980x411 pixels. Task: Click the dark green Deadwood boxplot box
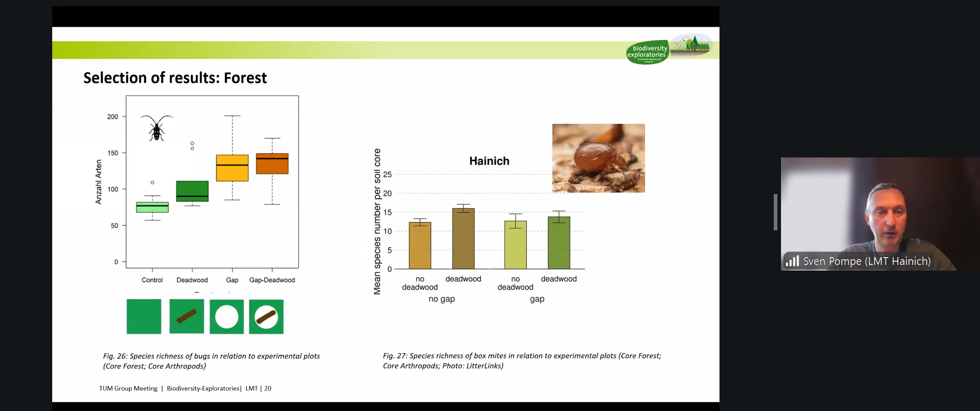(x=192, y=191)
